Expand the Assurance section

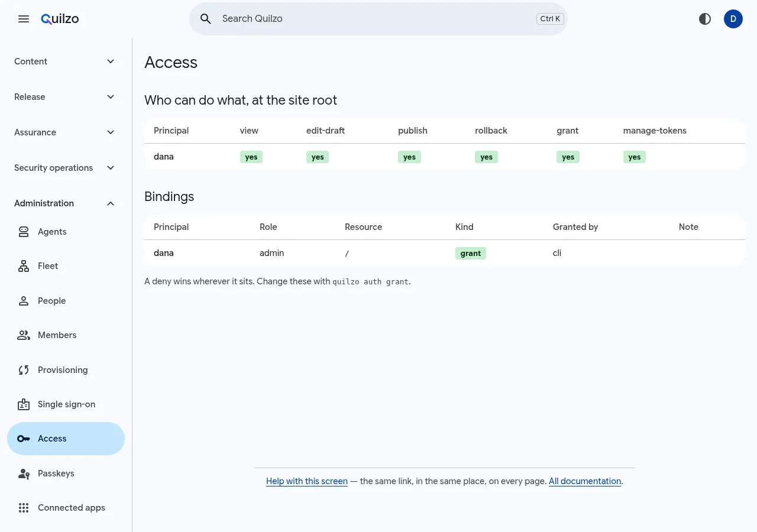coord(66,132)
